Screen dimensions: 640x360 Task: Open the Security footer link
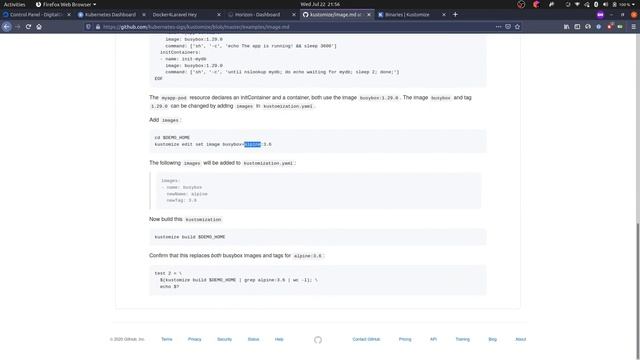coord(224,340)
